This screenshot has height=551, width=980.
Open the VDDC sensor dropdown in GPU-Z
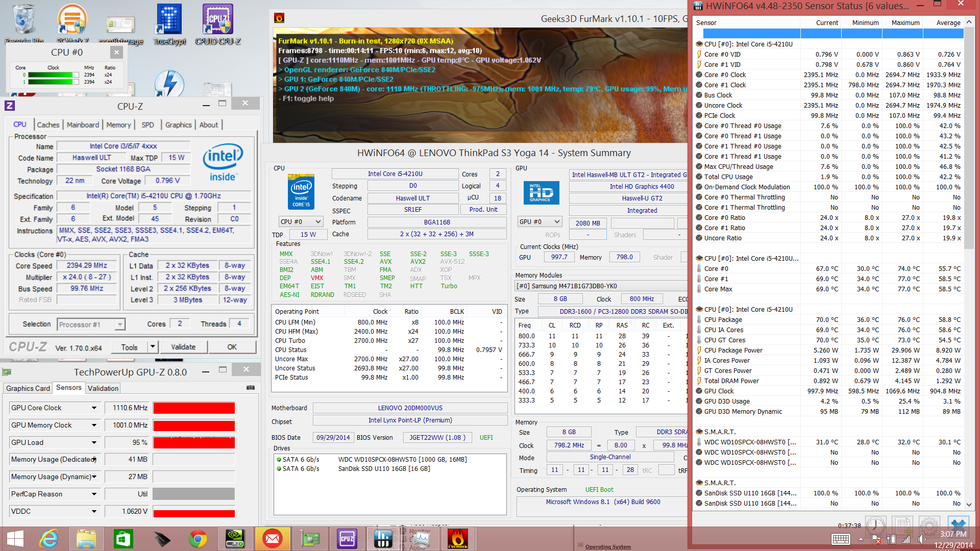94,512
